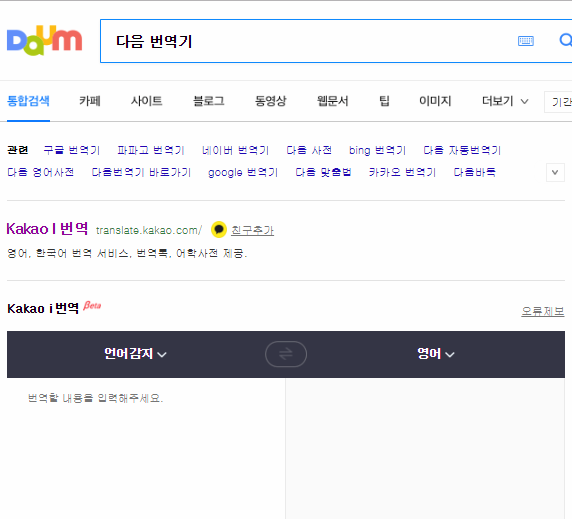The width and height of the screenshot is (572, 519).
Task: Open the Kakao I 번역 result title
Action: coord(47,229)
